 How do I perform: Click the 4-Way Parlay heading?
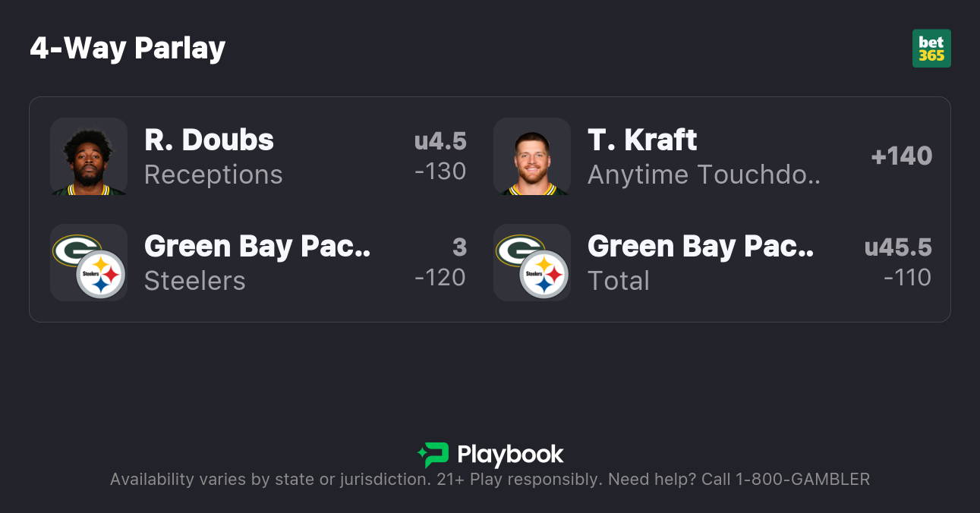(128, 49)
